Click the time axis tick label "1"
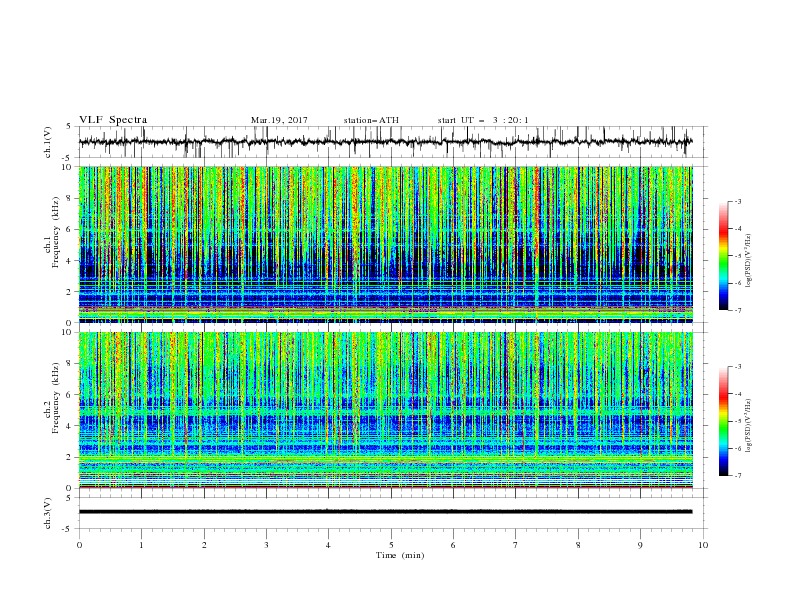The height and width of the screenshot is (612, 792). click(x=141, y=545)
